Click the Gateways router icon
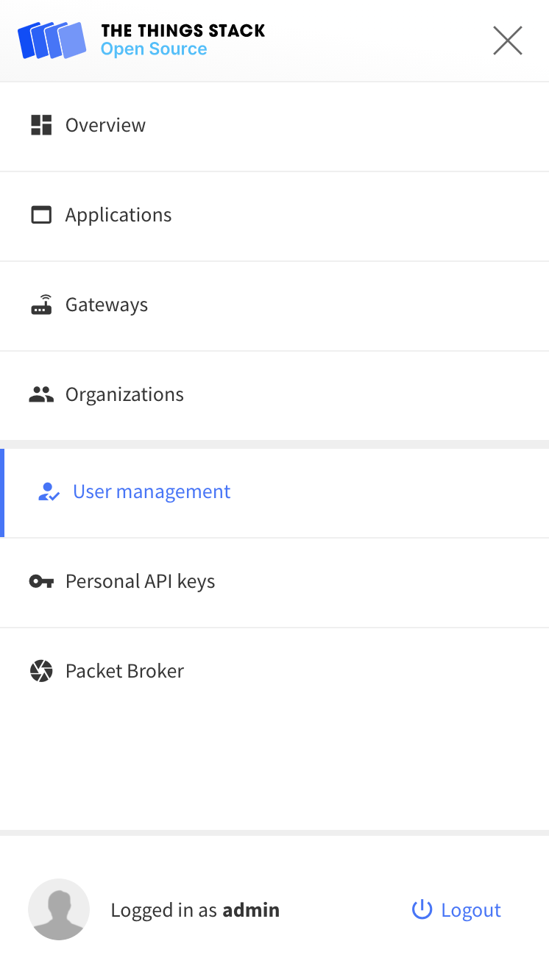Viewport: 549px width, 980px height. click(x=42, y=304)
